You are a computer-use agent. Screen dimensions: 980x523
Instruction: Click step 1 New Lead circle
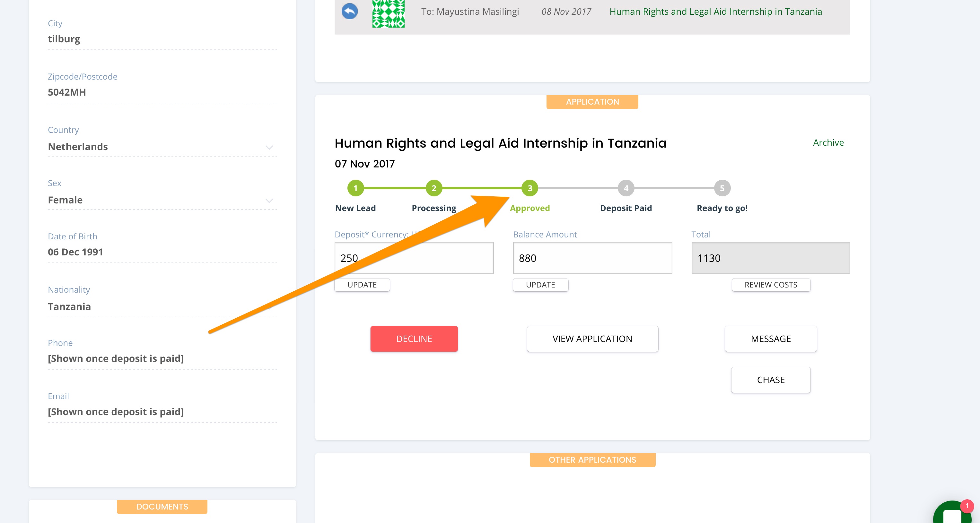355,188
